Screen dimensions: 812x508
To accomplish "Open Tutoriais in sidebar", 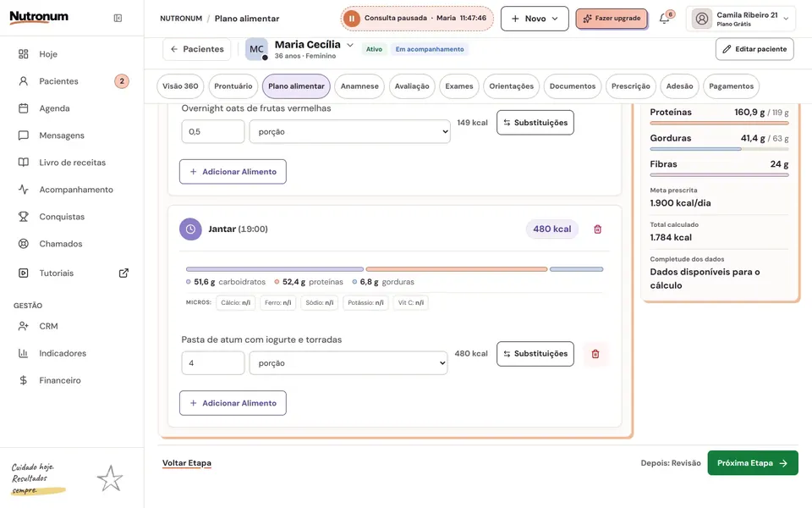I will pyautogui.click(x=56, y=273).
